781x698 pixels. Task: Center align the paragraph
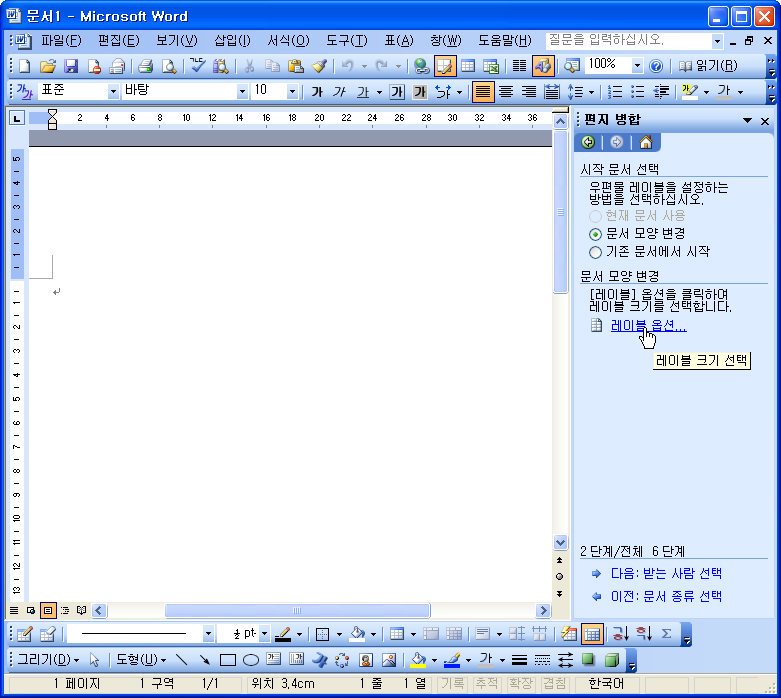click(x=506, y=92)
